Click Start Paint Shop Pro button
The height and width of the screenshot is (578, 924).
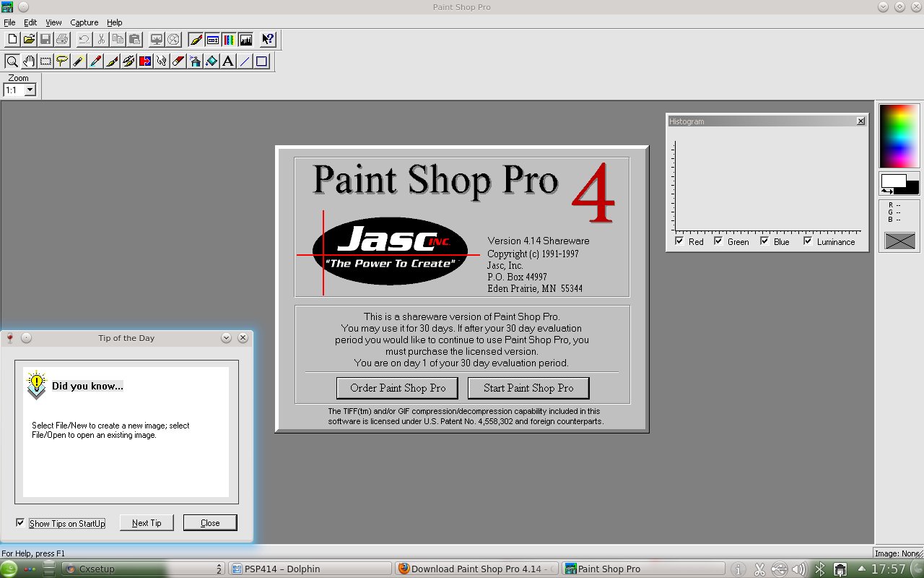tap(528, 388)
